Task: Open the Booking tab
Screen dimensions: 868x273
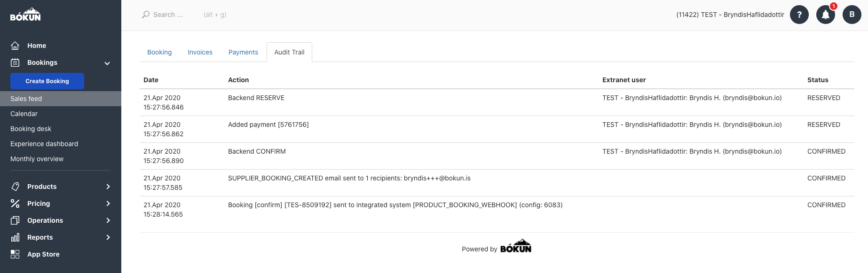Action: click(x=159, y=52)
